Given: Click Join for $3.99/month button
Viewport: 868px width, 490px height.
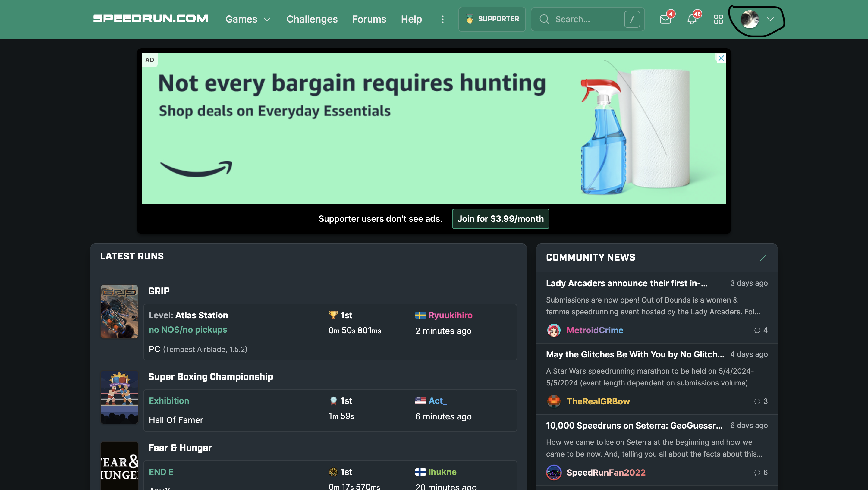Looking at the screenshot, I should 500,219.
